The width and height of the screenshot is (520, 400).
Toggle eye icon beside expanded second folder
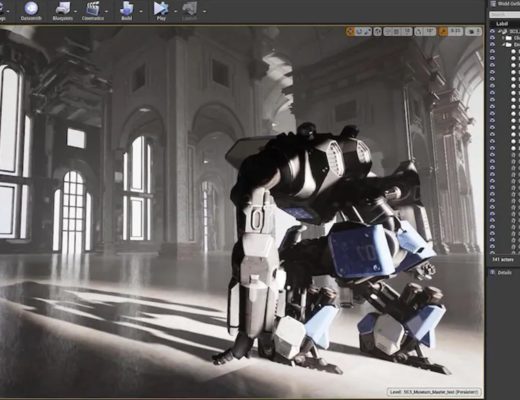click(x=492, y=45)
